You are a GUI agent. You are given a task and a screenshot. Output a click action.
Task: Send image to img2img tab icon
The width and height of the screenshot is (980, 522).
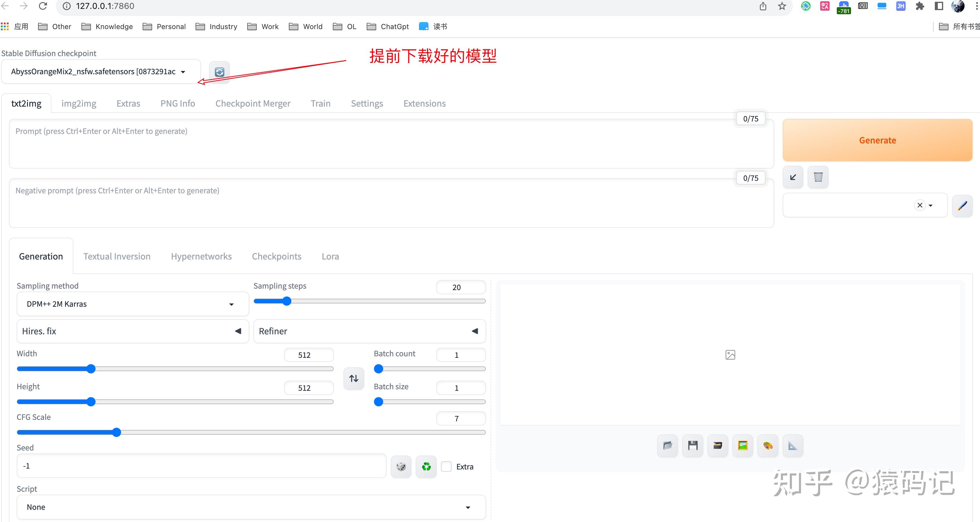click(x=743, y=446)
